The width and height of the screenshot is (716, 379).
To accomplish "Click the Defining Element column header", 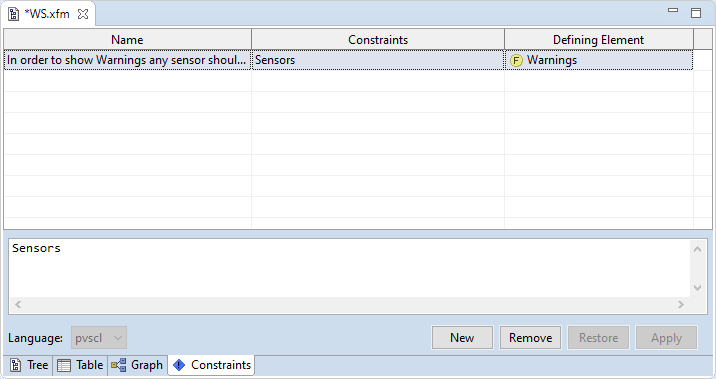I will pyautogui.click(x=599, y=40).
